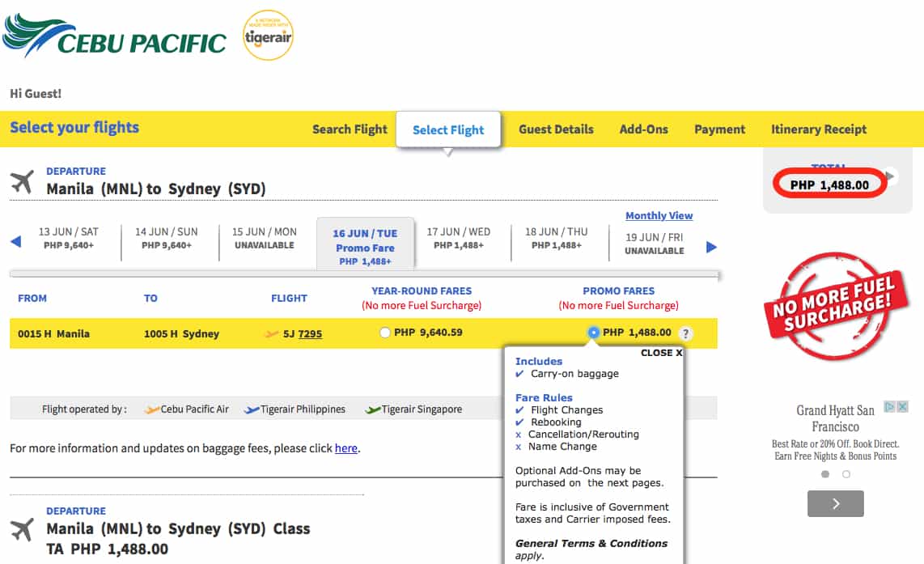Show later dates with right arrow
This screenshot has width=924, height=564.
coord(711,247)
